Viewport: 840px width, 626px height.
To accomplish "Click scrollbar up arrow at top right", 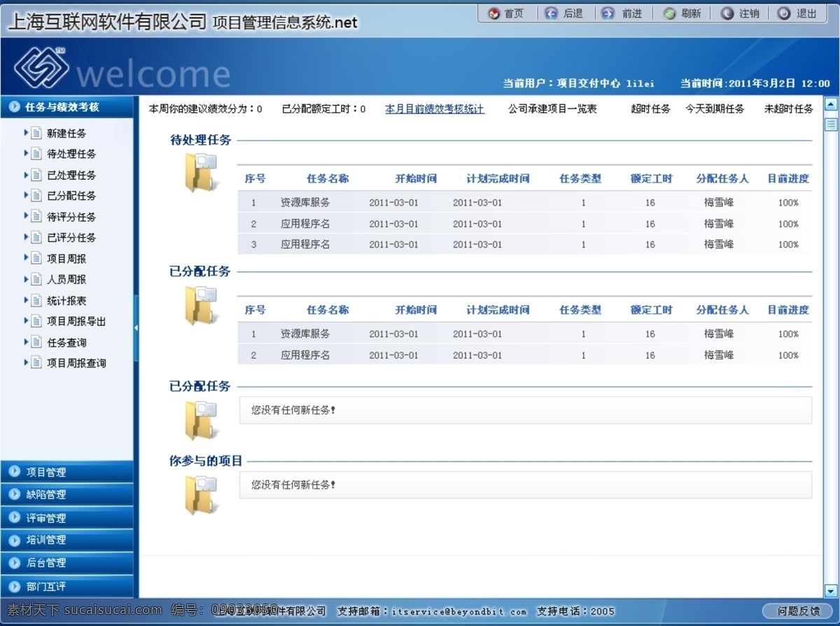I will [x=831, y=104].
